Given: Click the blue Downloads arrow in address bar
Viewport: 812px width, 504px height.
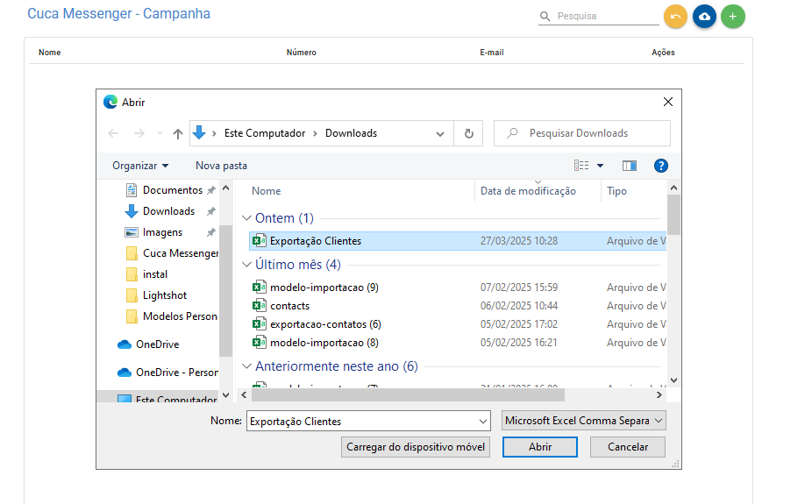Looking at the screenshot, I should click(199, 133).
